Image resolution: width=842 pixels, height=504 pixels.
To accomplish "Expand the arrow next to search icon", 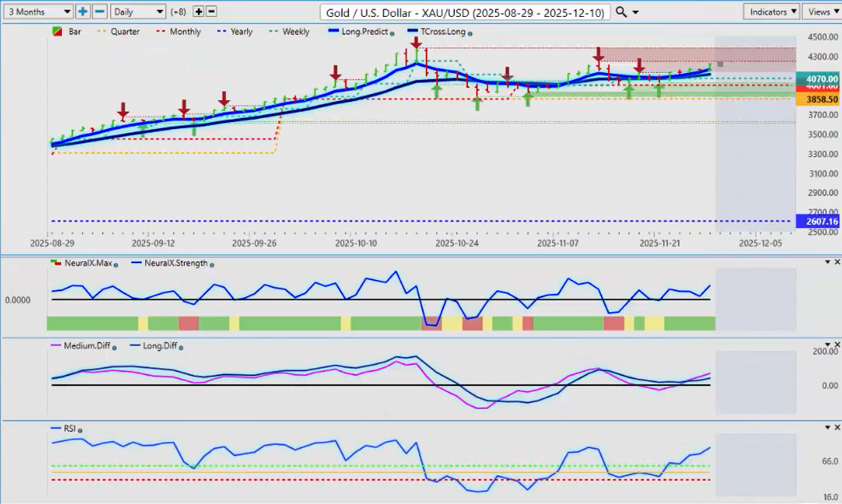I will pyautogui.click(x=637, y=12).
